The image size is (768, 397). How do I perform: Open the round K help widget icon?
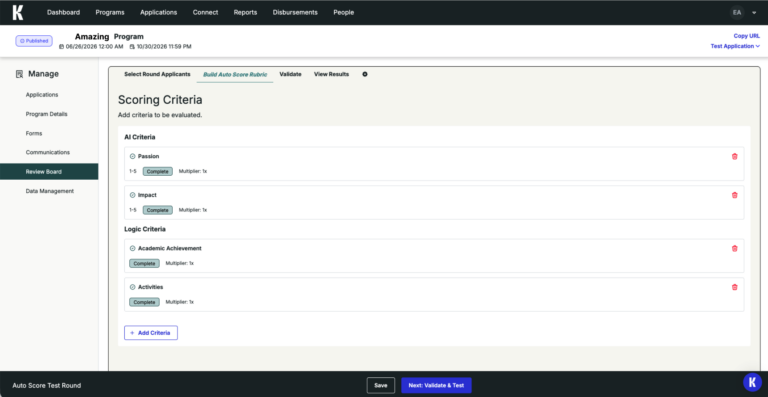click(x=752, y=382)
